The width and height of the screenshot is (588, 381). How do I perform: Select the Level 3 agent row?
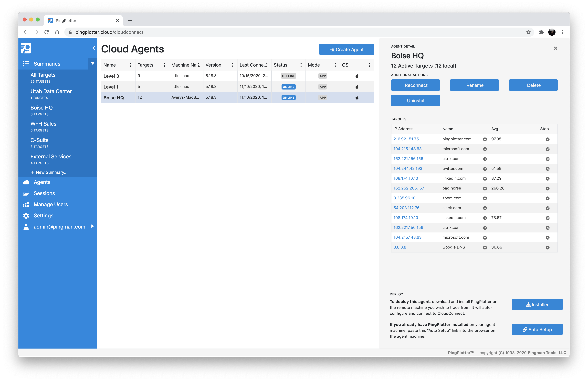coord(111,76)
